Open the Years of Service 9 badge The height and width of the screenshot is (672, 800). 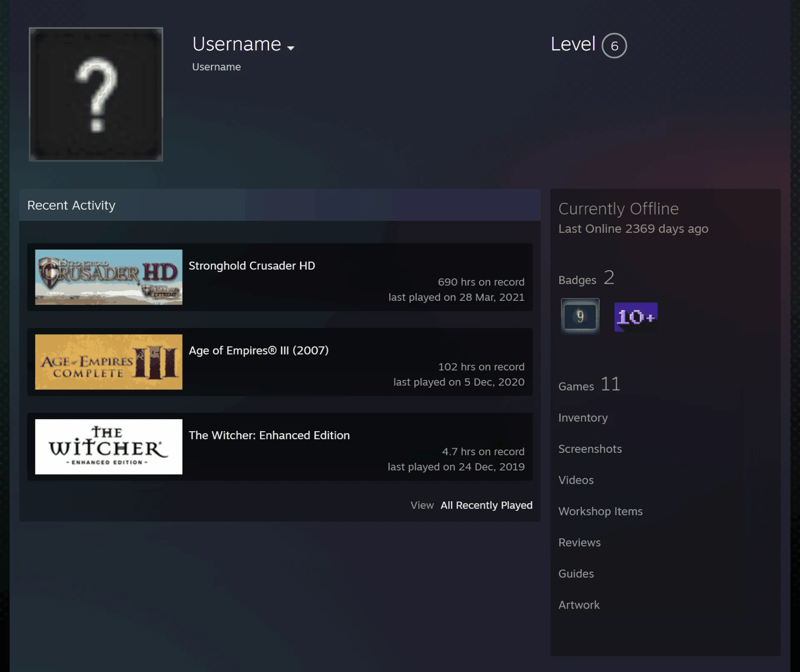click(x=580, y=317)
